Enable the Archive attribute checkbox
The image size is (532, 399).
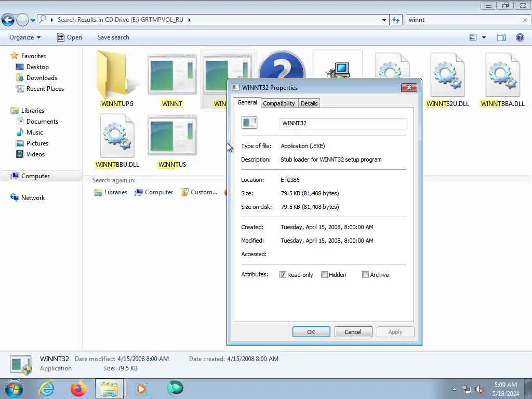click(365, 275)
